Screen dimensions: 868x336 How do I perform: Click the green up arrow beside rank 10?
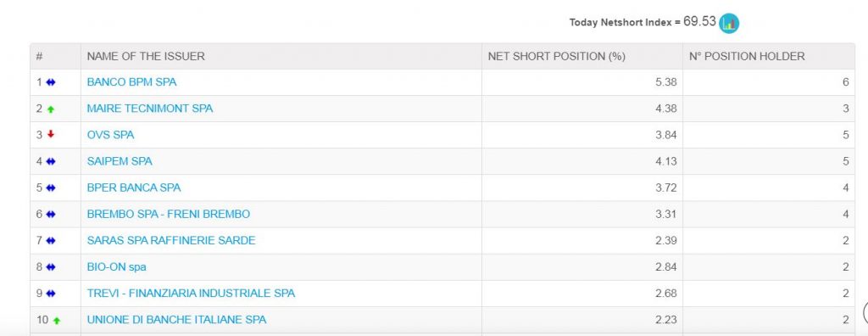tap(56, 321)
